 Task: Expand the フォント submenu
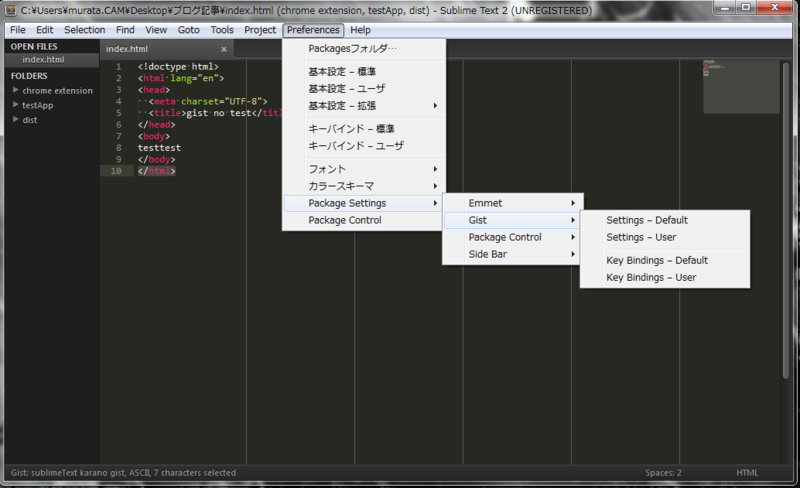click(x=364, y=169)
